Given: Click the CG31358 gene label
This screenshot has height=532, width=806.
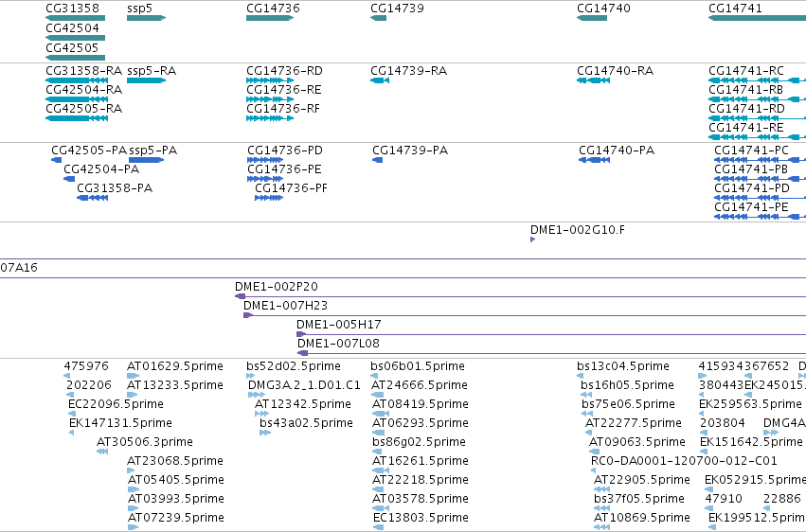Looking at the screenshot, I should click(73, 9).
